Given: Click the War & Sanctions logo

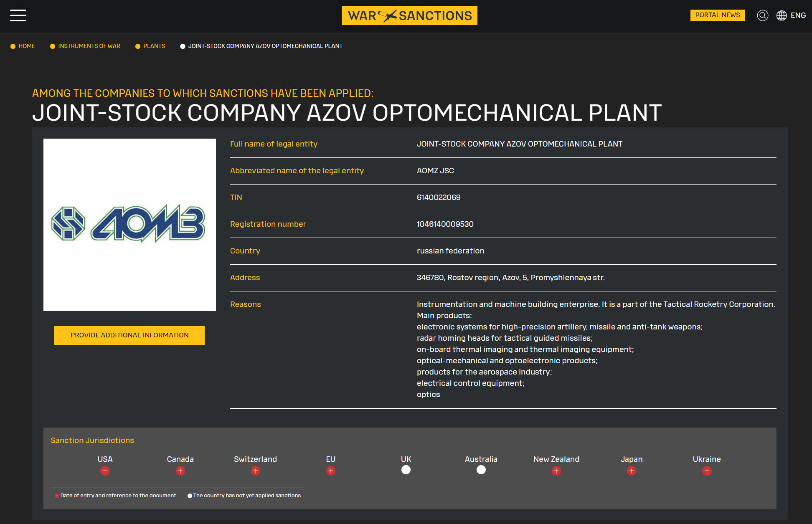Looking at the screenshot, I should 409,15.
